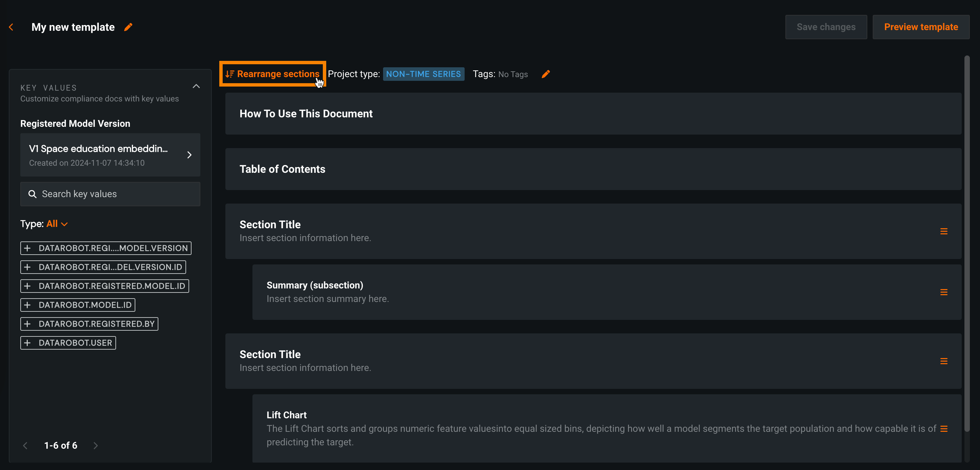Click the edit tags pencil icon

(x=545, y=74)
